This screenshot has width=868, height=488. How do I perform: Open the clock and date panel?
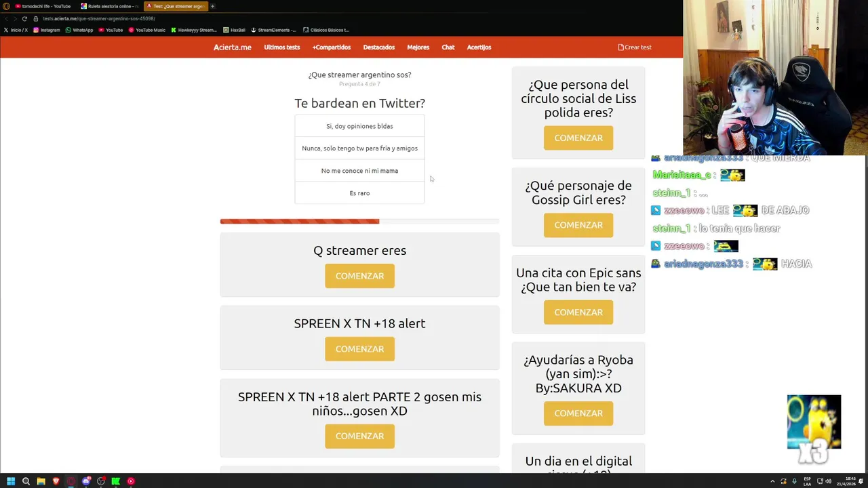(848, 481)
